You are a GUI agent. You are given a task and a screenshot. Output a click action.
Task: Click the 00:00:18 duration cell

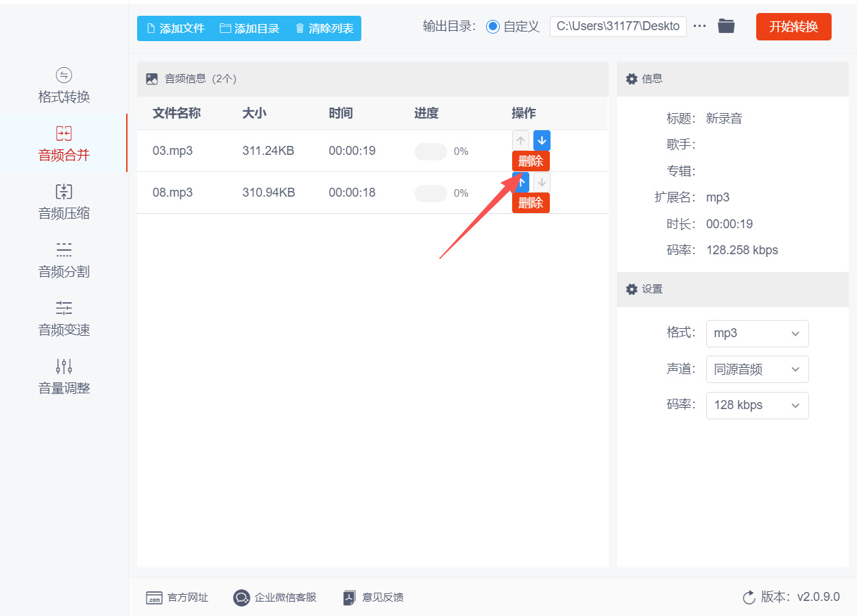pyautogui.click(x=352, y=193)
